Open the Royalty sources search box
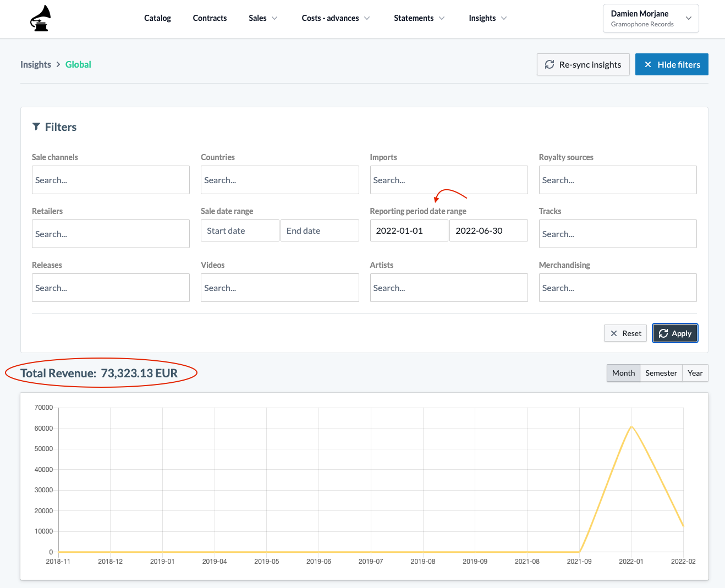 click(618, 180)
